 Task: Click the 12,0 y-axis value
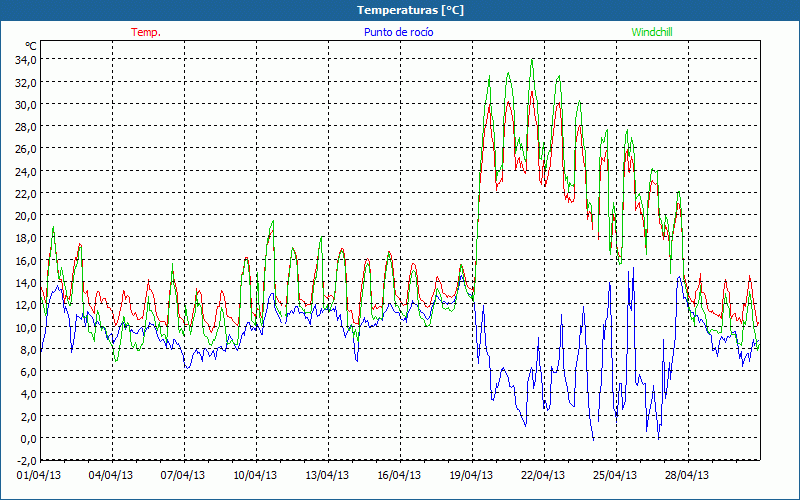pyautogui.click(x=26, y=305)
